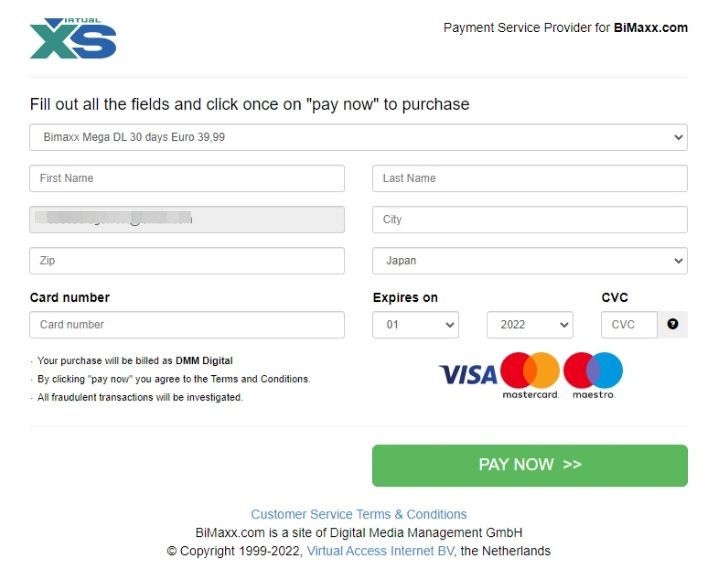The width and height of the screenshot is (711, 578).
Task: Open the Bimaxx Mega DL product dropdown
Action: pyautogui.click(x=358, y=137)
